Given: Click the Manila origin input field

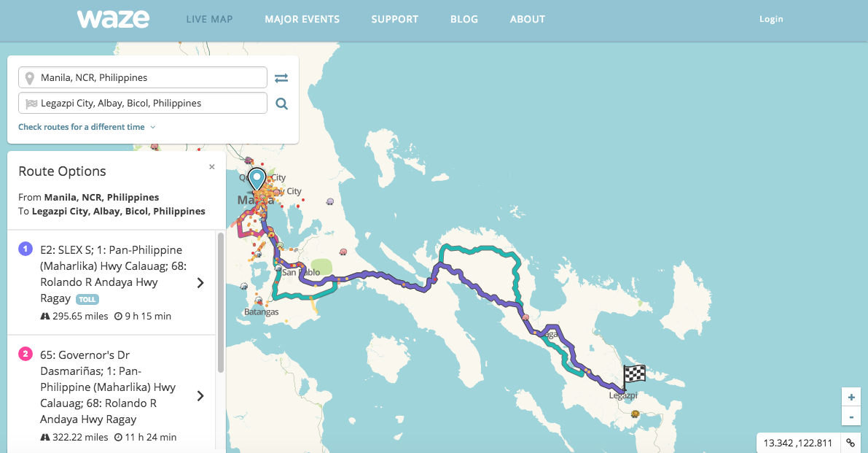Looking at the screenshot, I should tap(143, 77).
